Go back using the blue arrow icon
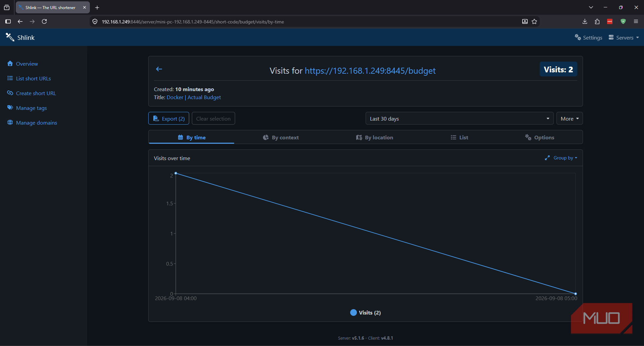 tap(159, 69)
